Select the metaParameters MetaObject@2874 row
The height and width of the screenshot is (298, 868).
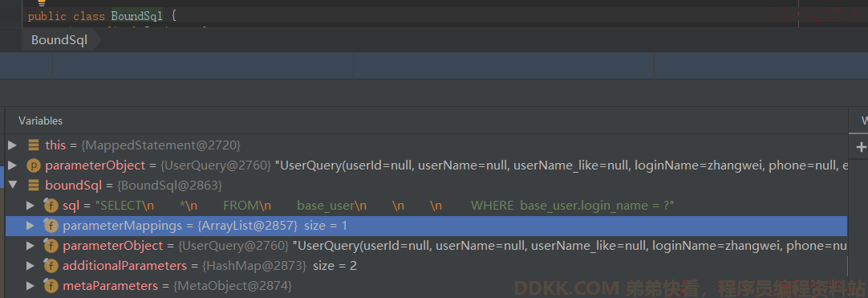click(426, 286)
